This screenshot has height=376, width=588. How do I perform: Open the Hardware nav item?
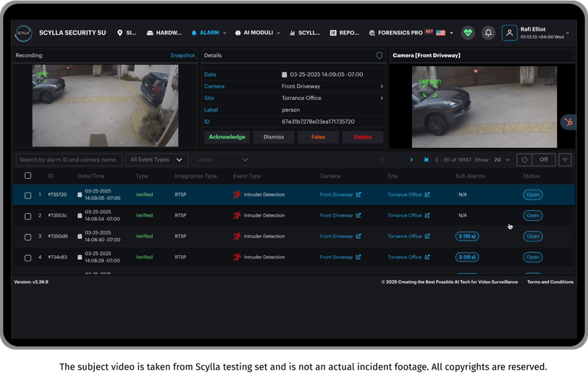click(x=164, y=33)
